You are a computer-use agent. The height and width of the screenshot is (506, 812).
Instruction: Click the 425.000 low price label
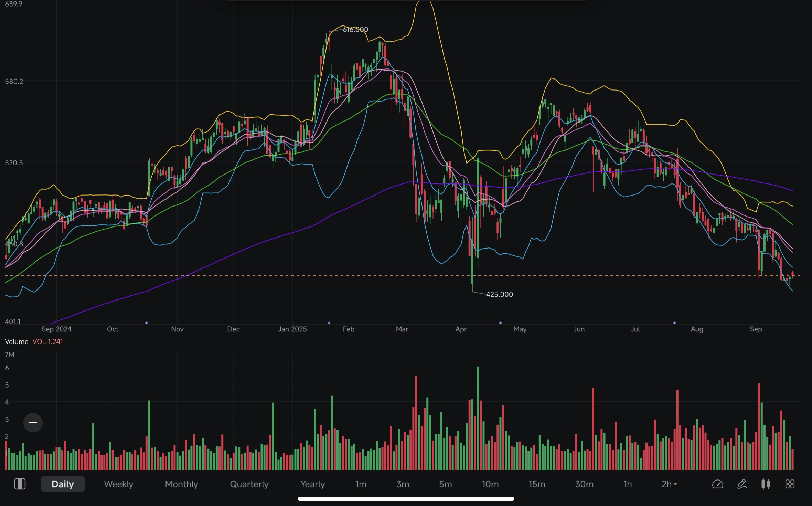tap(499, 295)
